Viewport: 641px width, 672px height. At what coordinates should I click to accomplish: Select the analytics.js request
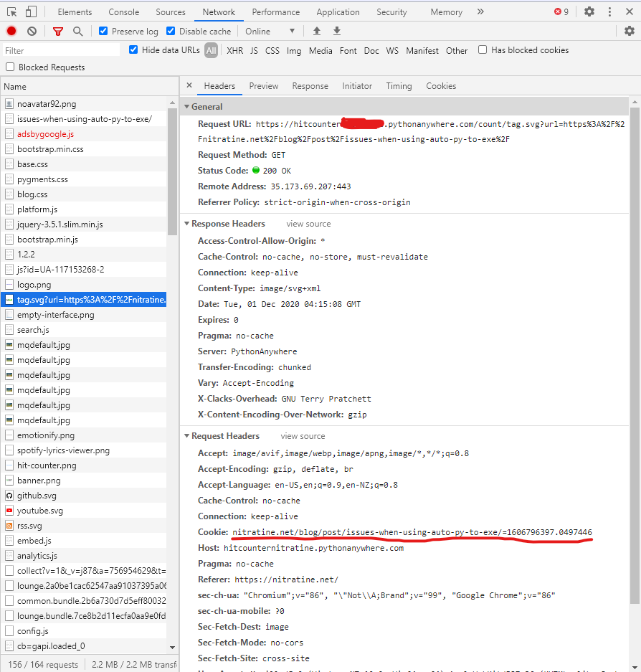[x=84, y=556]
